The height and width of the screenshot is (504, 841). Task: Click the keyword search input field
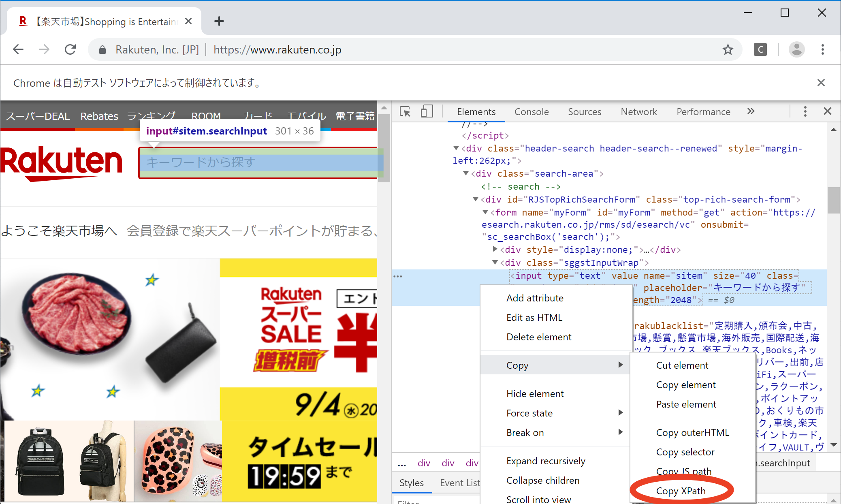259,162
